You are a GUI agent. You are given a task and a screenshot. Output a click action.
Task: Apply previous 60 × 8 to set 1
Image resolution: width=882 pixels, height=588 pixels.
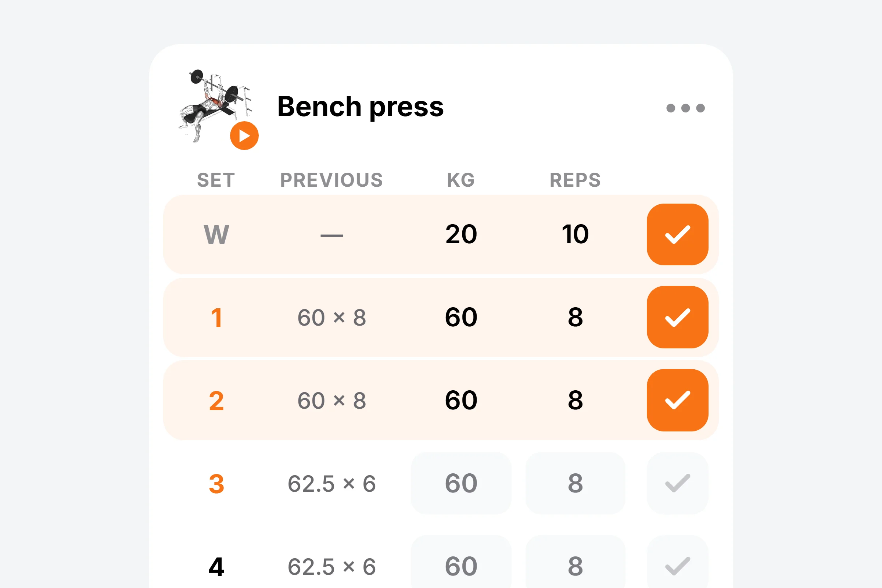coord(331,318)
